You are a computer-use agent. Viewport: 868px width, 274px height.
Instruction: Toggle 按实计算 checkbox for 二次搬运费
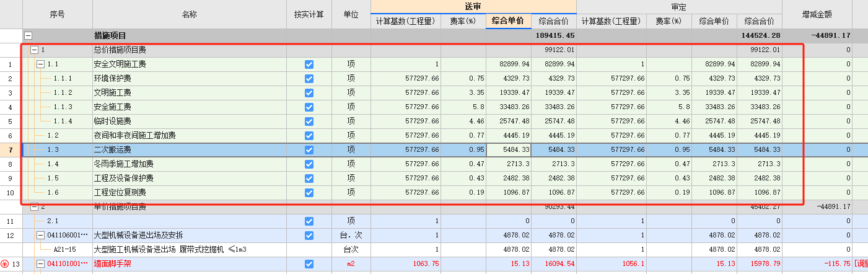point(309,149)
